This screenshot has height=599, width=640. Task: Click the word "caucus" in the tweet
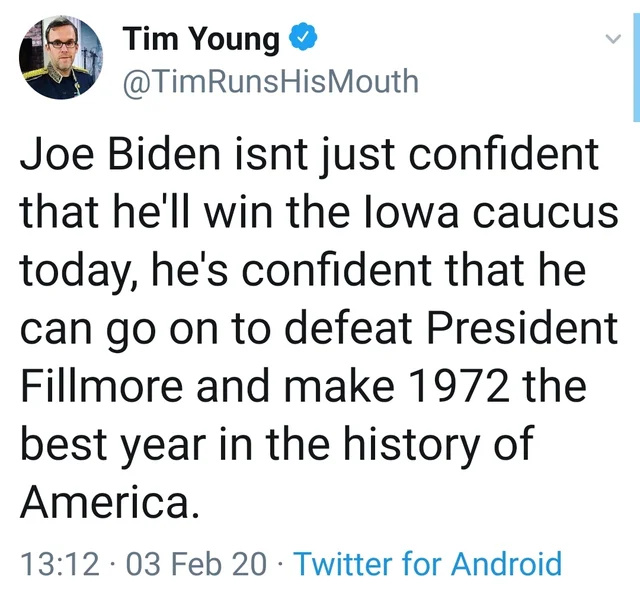pos(545,216)
